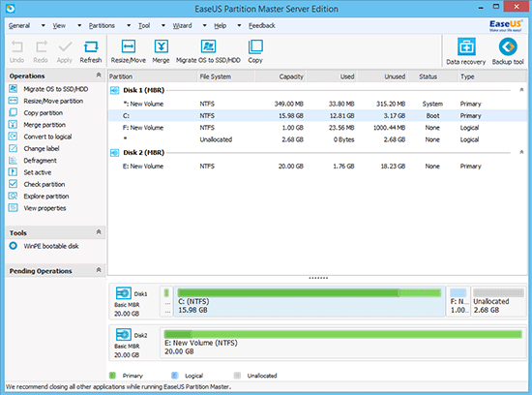Select the C: partition row
532x395 pixels.
tap(317, 115)
